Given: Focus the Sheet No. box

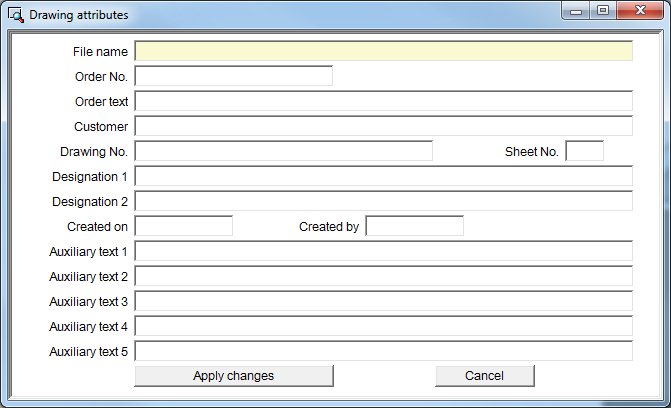Looking at the screenshot, I should [584, 151].
